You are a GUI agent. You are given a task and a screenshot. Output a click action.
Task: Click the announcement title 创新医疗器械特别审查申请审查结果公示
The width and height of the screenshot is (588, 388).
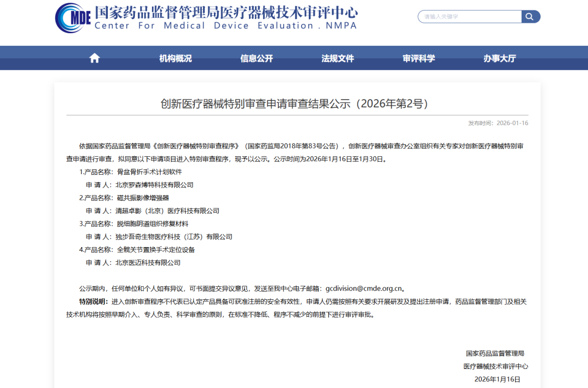[x=294, y=103]
